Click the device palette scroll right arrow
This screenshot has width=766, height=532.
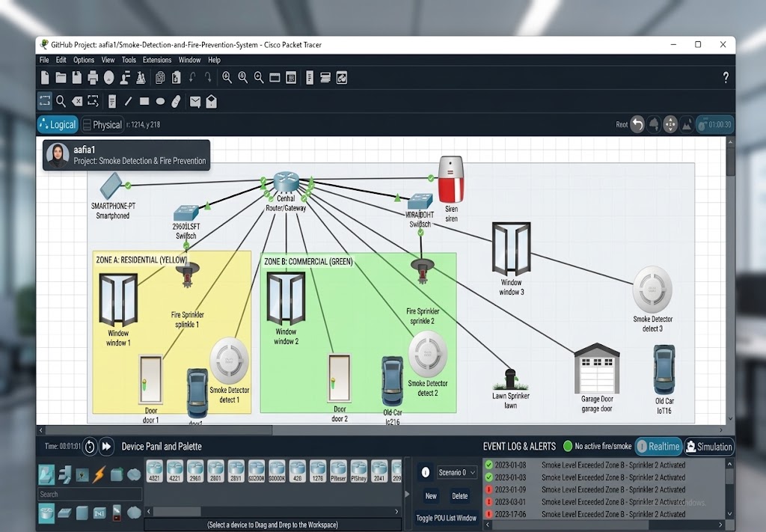pos(396,512)
